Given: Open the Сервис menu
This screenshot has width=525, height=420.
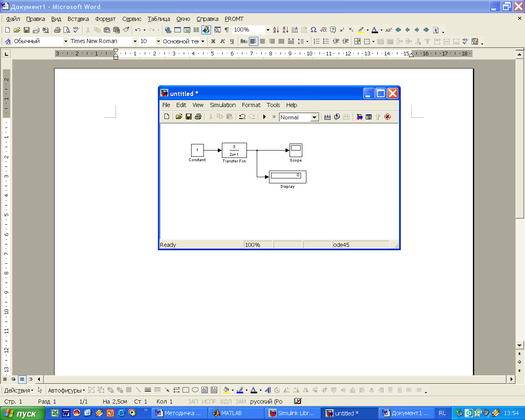Looking at the screenshot, I should 132,19.
